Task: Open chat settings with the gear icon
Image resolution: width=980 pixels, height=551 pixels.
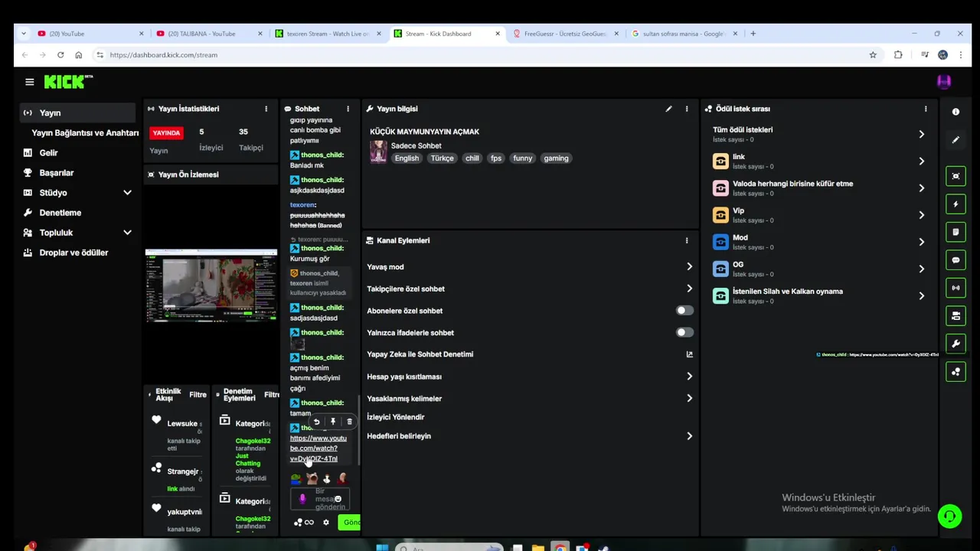Action: coord(326,523)
